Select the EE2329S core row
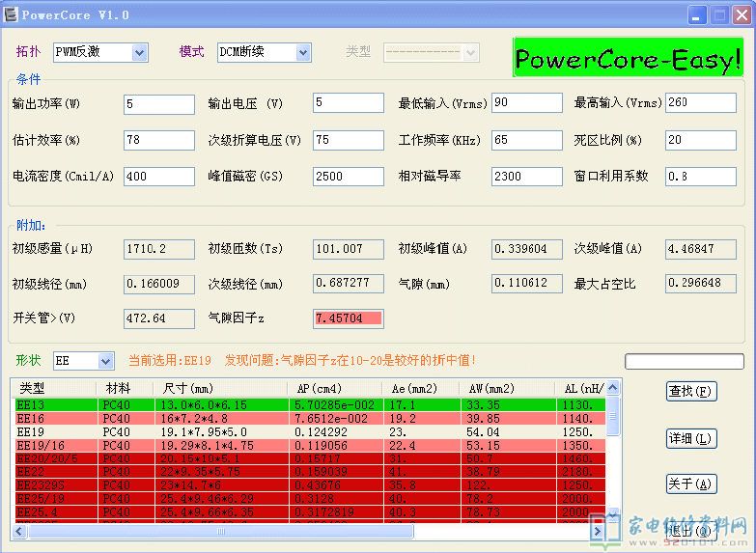 coord(310,485)
